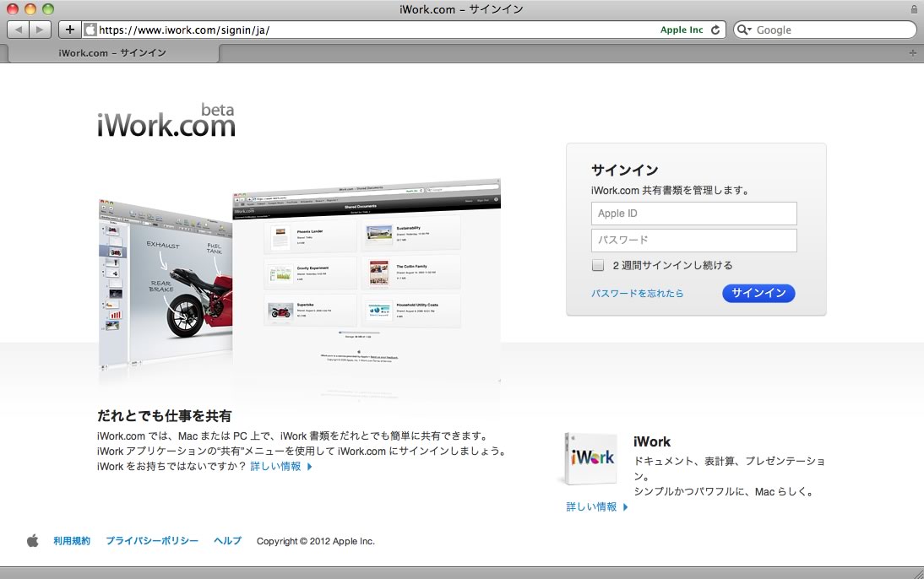Screen dimensions: 924x579
Task: Focus the Apple ID field
Action: [693, 214]
